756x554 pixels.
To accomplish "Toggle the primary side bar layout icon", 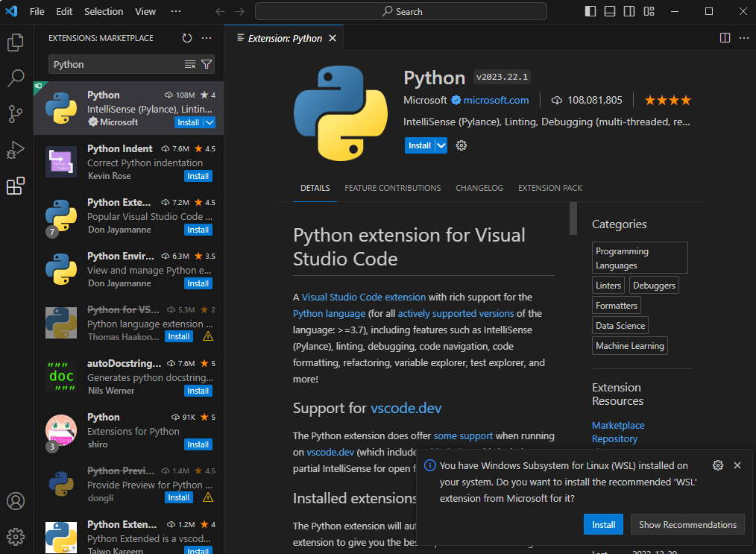I will (x=590, y=12).
